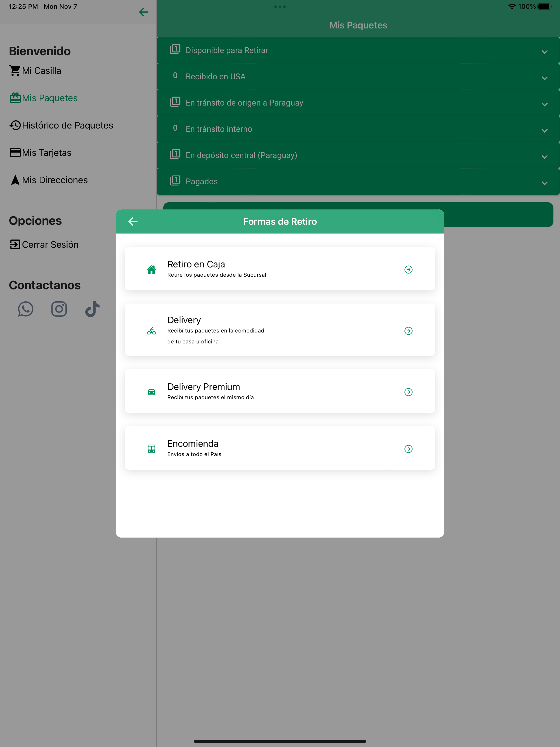Screen dimensions: 560x747
Task: Collapse sidebar using top back arrow
Action: (x=144, y=13)
